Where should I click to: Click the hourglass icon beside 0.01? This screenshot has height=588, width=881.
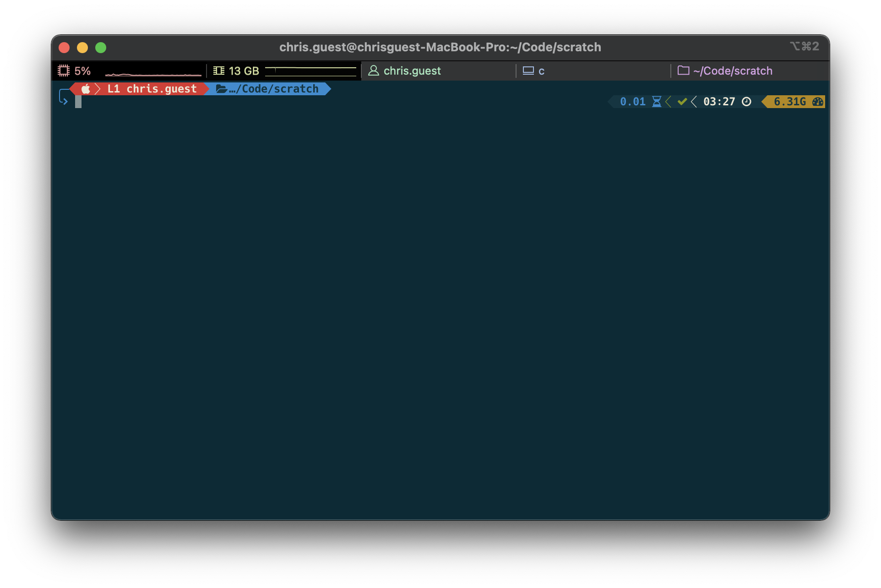657,102
